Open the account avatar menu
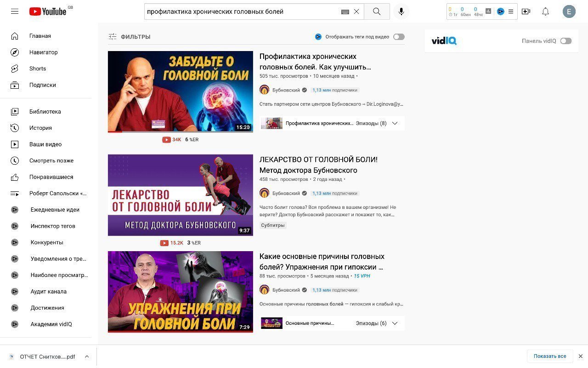 [569, 11]
